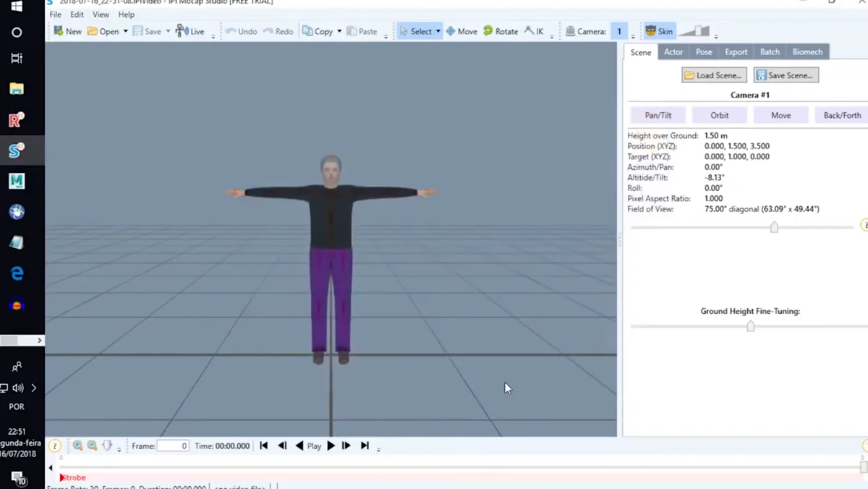Select Back/Forth camera mode
Viewport: 868px width, 489px height.
tap(842, 115)
